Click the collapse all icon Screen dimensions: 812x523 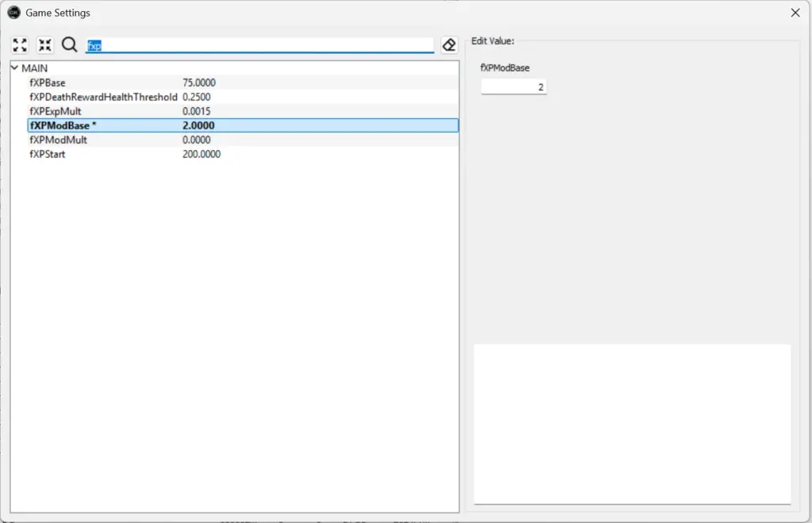pyautogui.click(x=44, y=45)
